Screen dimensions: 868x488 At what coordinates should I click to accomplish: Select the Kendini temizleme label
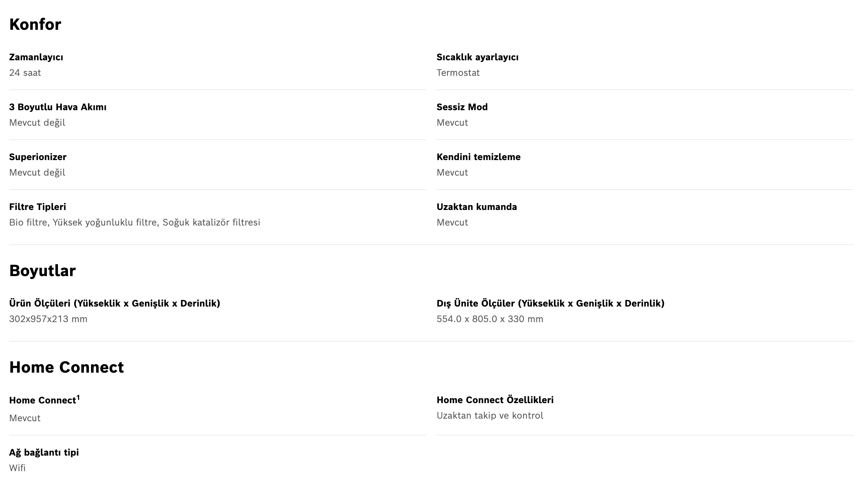pyautogui.click(x=478, y=157)
